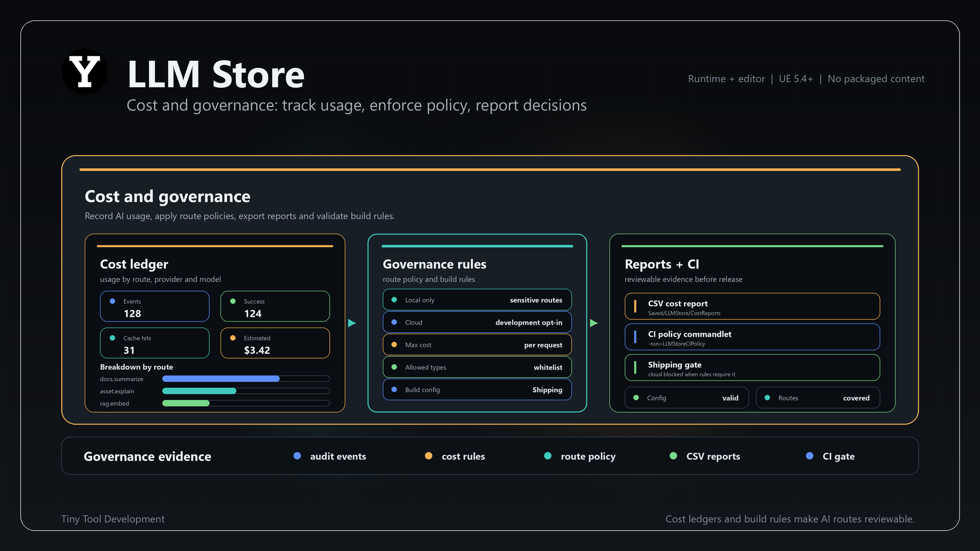The height and width of the screenshot is (551, 980).
Task: Open the Build config Shipping rule
Action: (x=477, y=390)
